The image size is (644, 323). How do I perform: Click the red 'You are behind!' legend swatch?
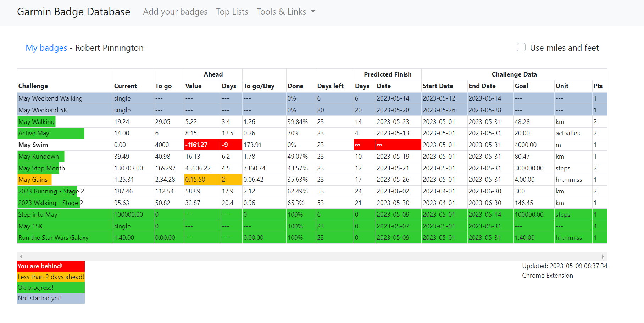point(51,266)
